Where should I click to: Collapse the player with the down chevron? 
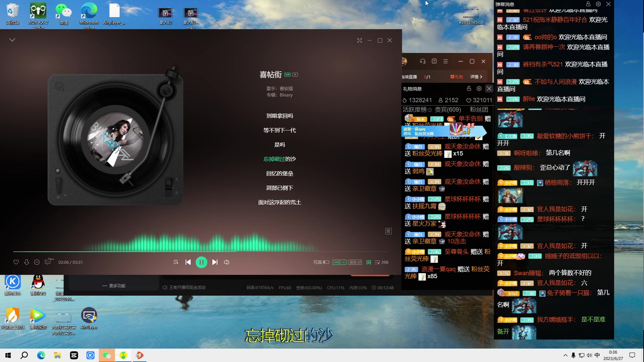(12, 40)
